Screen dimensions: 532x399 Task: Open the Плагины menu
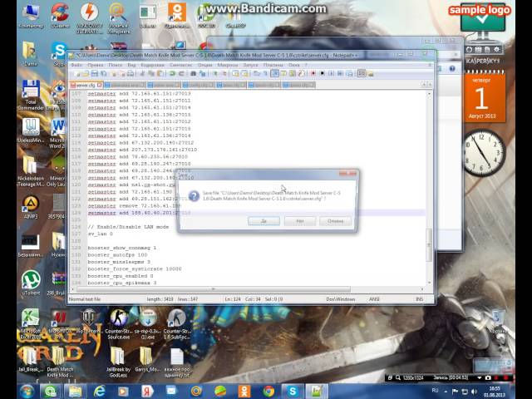click(273, 65)
